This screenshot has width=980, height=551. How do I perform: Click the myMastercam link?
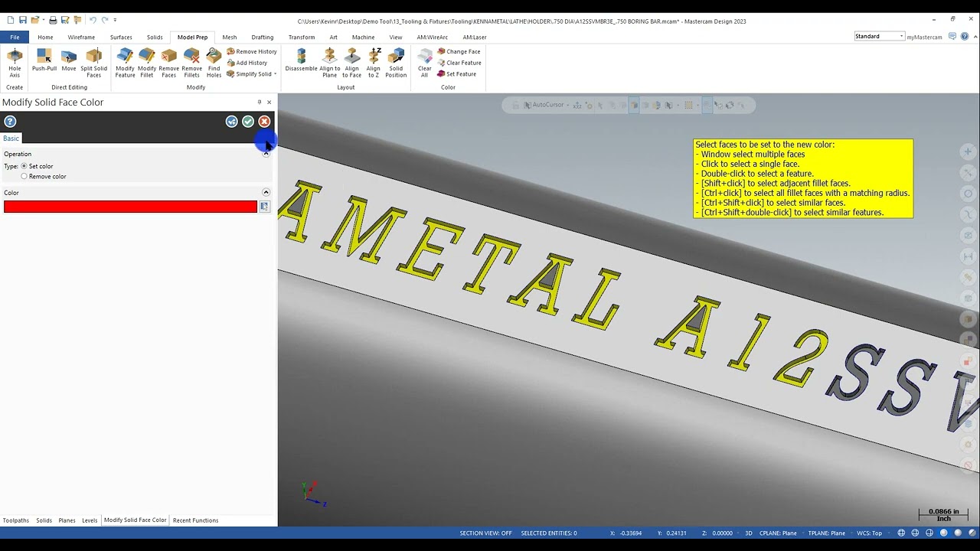click(924, 37)
